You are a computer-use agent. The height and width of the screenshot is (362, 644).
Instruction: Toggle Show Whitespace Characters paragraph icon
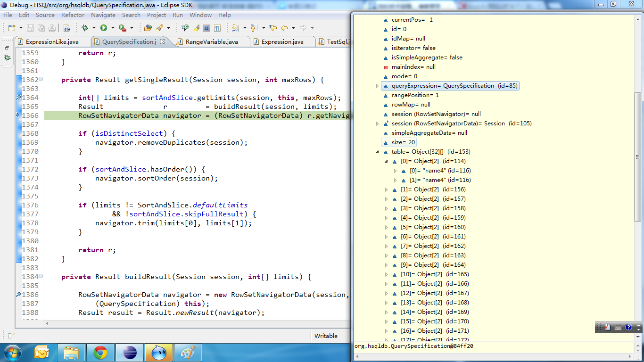point(217,28)
